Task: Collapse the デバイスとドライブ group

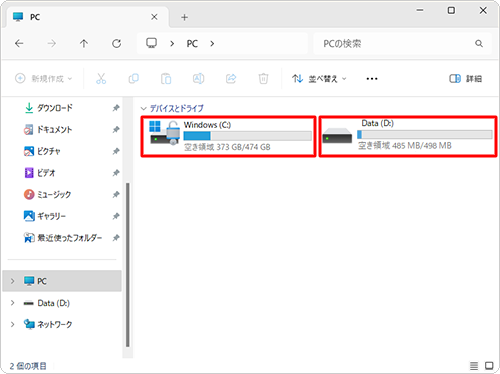Action: [144, 109]
